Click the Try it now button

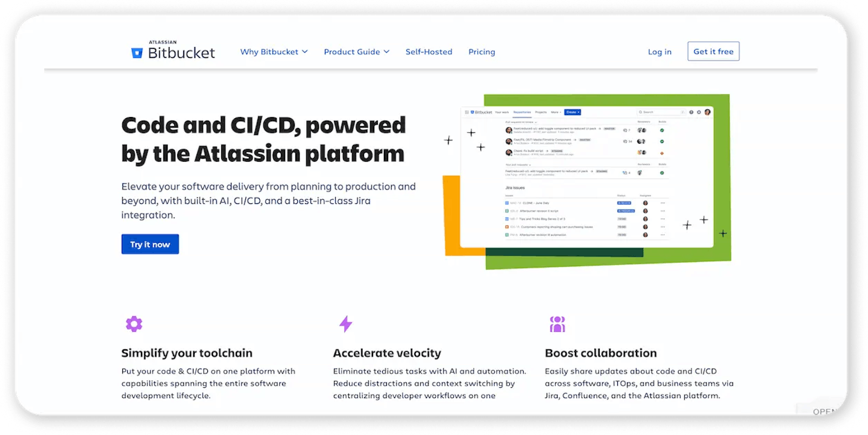(150, 244)
